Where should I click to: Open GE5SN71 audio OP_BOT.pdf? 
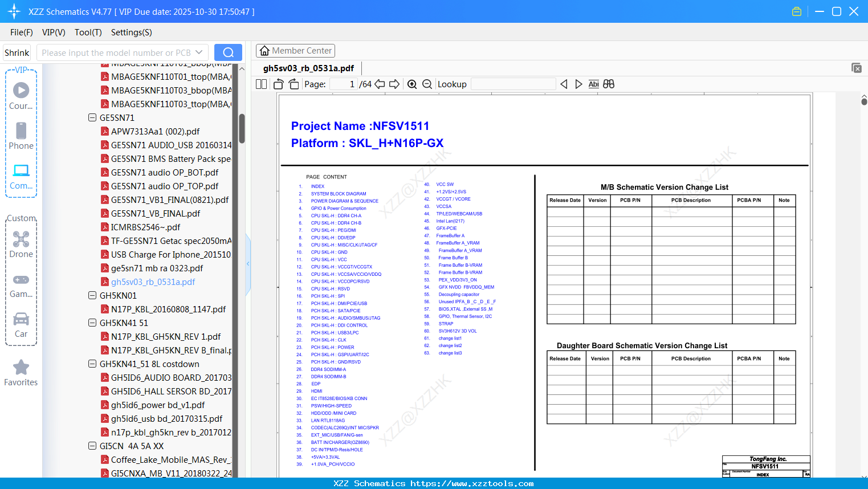165,173
